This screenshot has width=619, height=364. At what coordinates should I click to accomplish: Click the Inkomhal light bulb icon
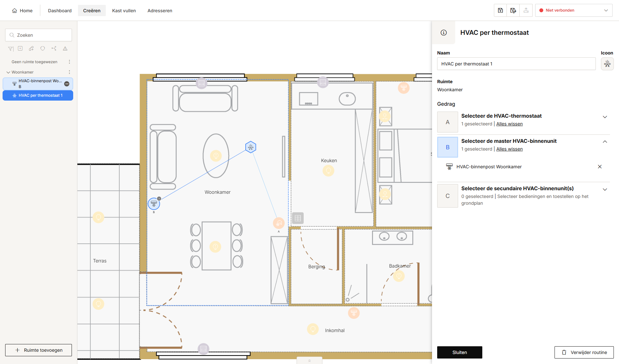pyautogui.click(x=313, y=329)
